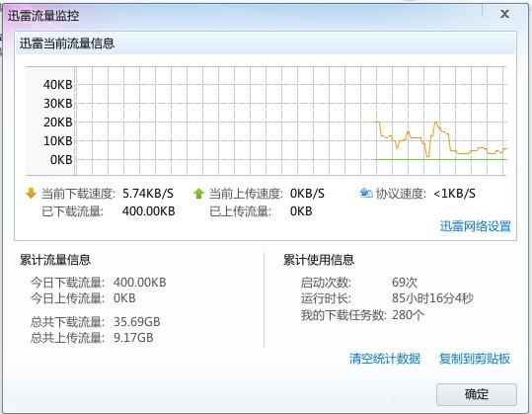Click the protocol speed value <1KB/S

(x=454, y=194)
